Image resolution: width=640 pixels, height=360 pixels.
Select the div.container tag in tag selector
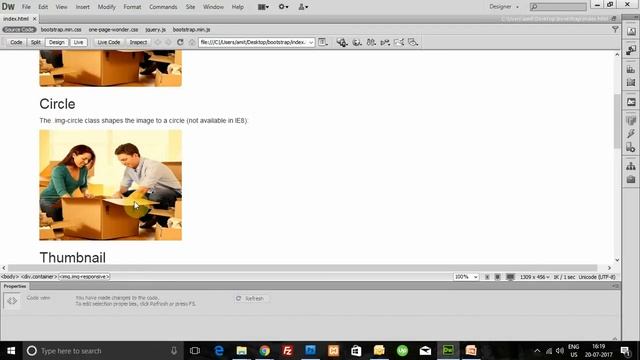(x=39, y=277)
